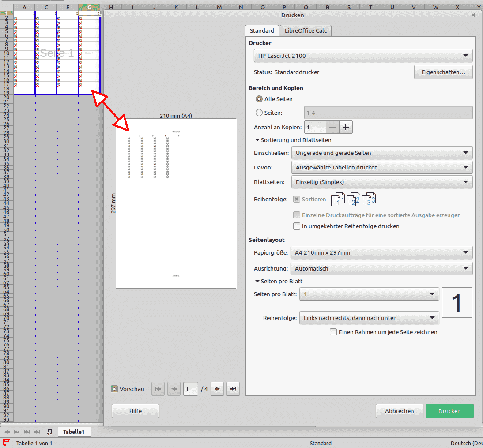This screenshot has height=448, width=483.
Task: Click the preview page number field
Action: pos(190,389)
